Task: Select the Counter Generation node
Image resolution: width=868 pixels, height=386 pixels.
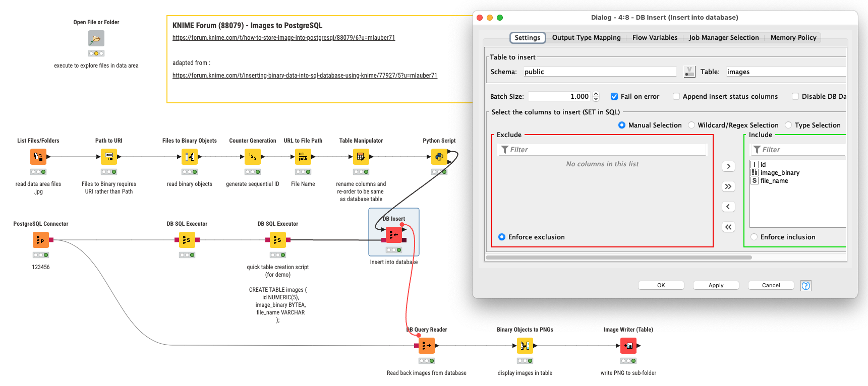Action: [x=253, y=157]
